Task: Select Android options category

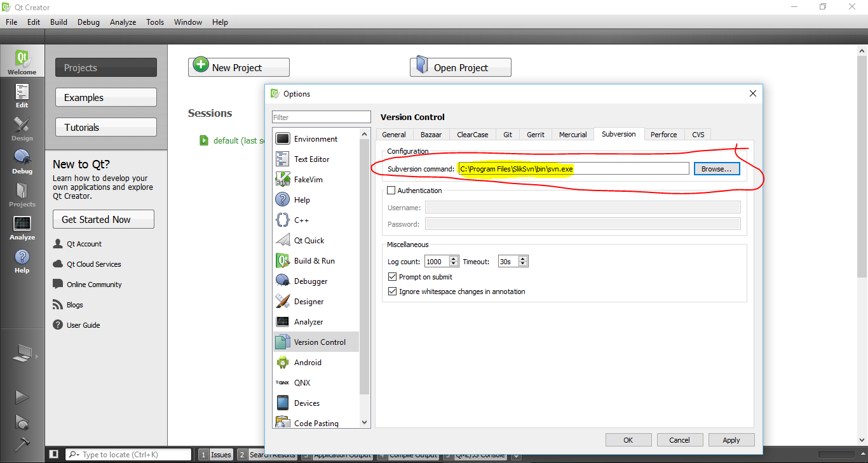Action: tap(316, 363)
